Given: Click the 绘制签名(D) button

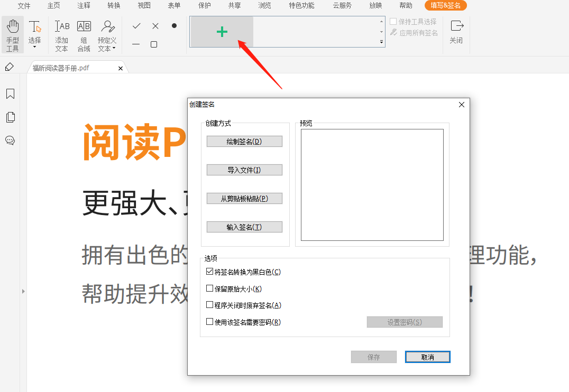Looking at the screenshot, I should 244,142.
